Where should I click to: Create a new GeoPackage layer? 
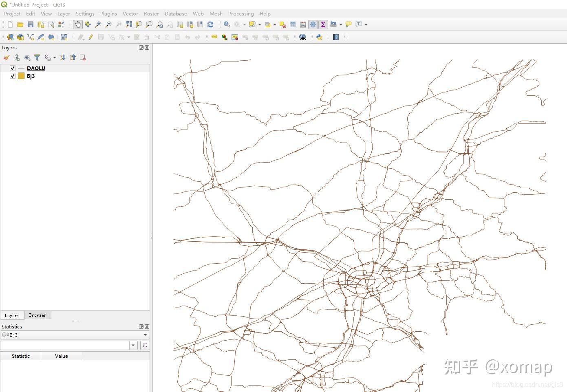pyautogui.click(x=20, y=37)
